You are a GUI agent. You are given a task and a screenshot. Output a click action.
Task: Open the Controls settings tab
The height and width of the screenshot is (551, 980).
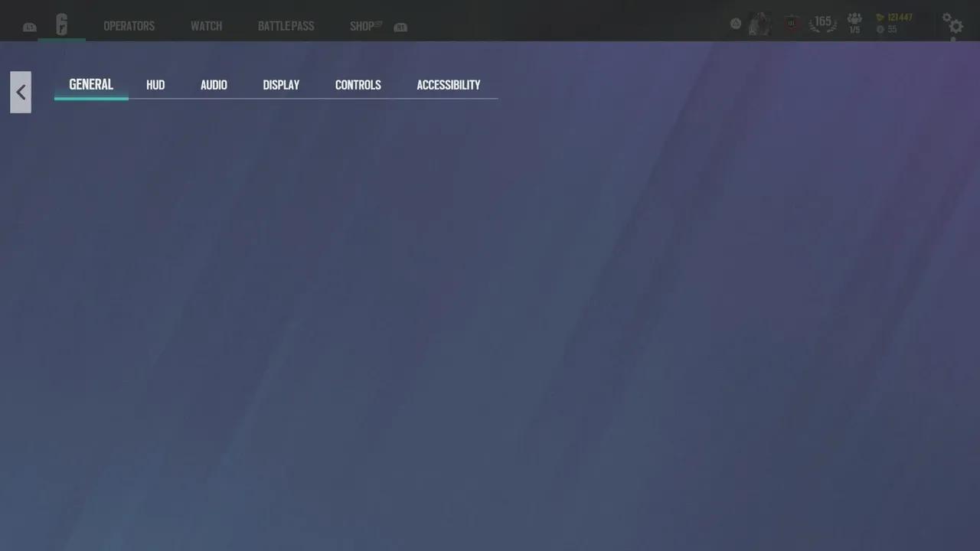[358, 85]
